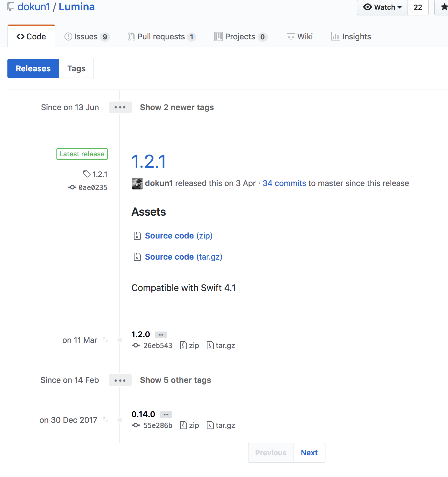
Task: Select the Releases view button
Action: (x=33, y=68)
